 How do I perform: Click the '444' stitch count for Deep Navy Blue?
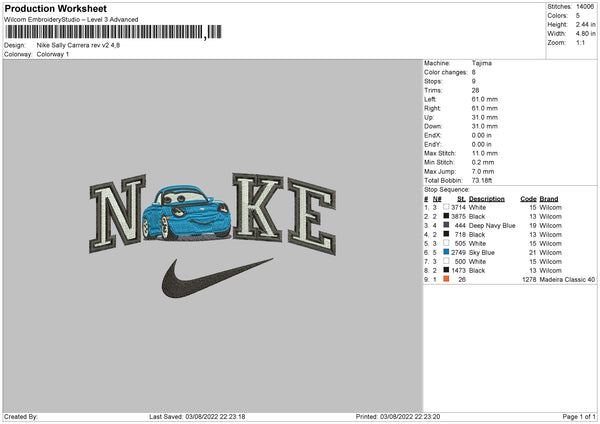[x=460, y=225]
